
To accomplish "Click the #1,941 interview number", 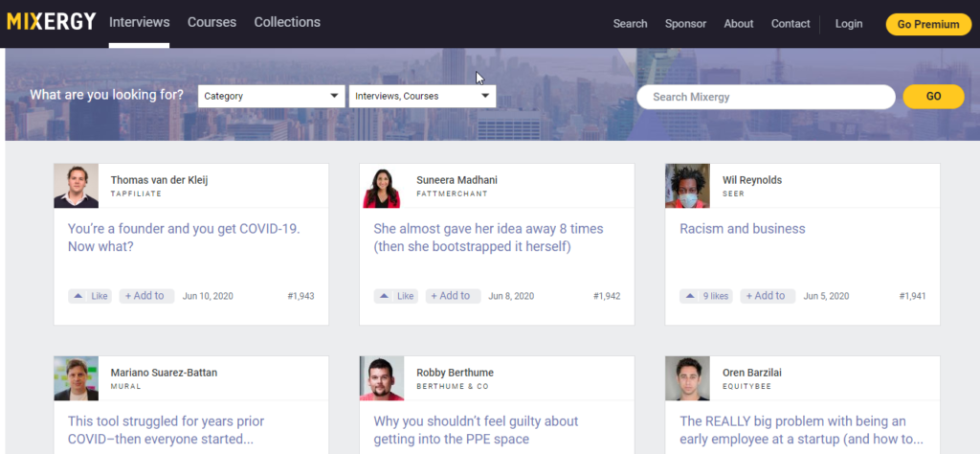I will coord(912,296).
